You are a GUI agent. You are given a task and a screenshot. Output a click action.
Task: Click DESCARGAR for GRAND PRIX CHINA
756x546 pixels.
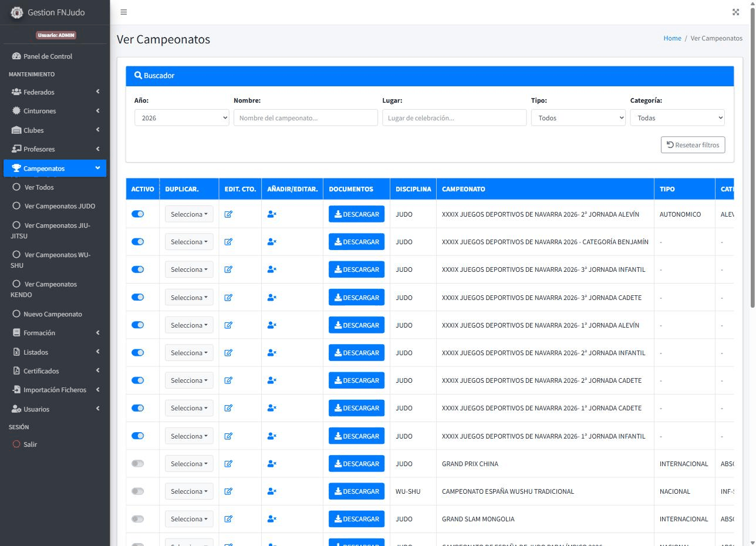click(356, 464)
